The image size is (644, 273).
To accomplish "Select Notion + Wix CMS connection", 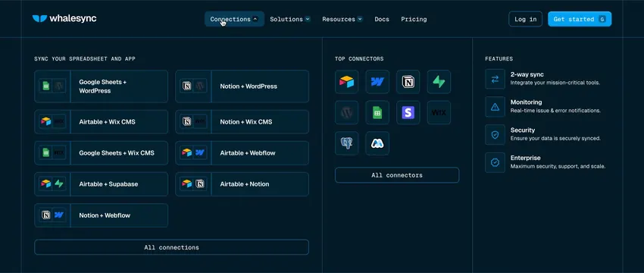I will point(242,121).
